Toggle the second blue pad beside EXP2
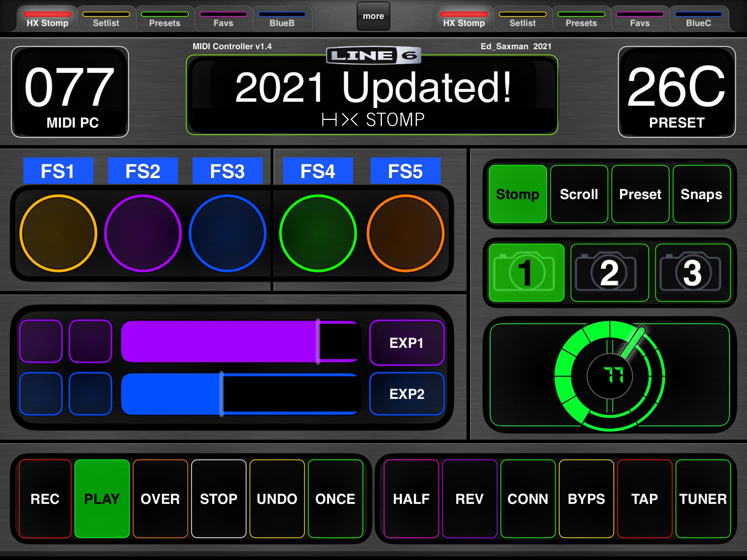This screenshot has height=560, width=747. 90,394
